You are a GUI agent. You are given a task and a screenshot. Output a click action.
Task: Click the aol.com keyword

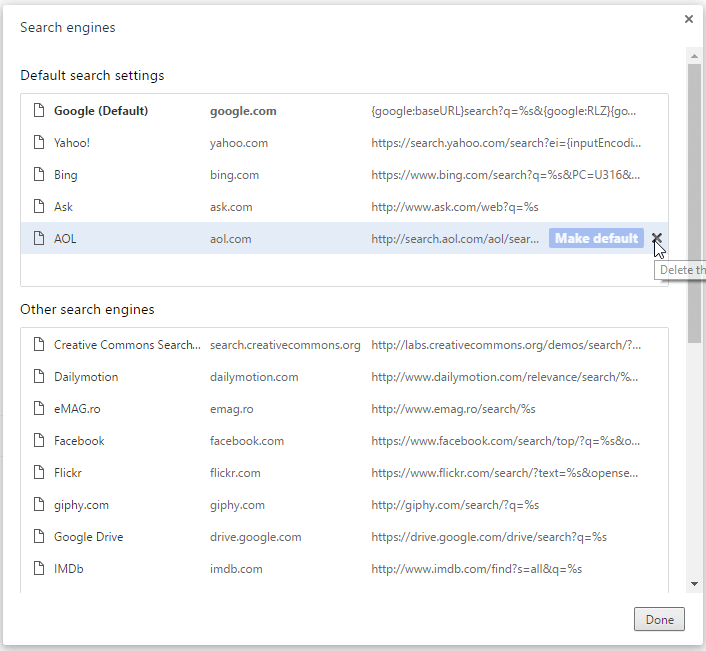coord(231,239)
